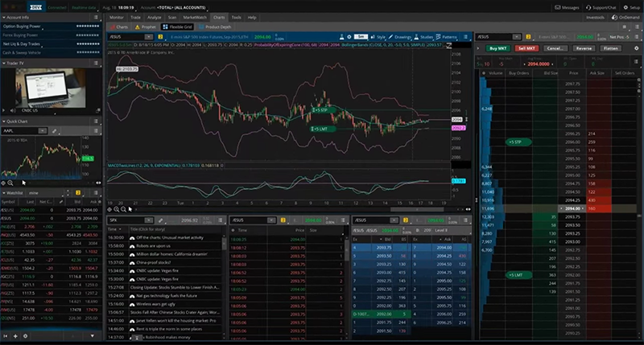Viewport: 644px width, 345px height.
Task: Open news 'China-proof stocks?'
Action: tap(153, 262)
